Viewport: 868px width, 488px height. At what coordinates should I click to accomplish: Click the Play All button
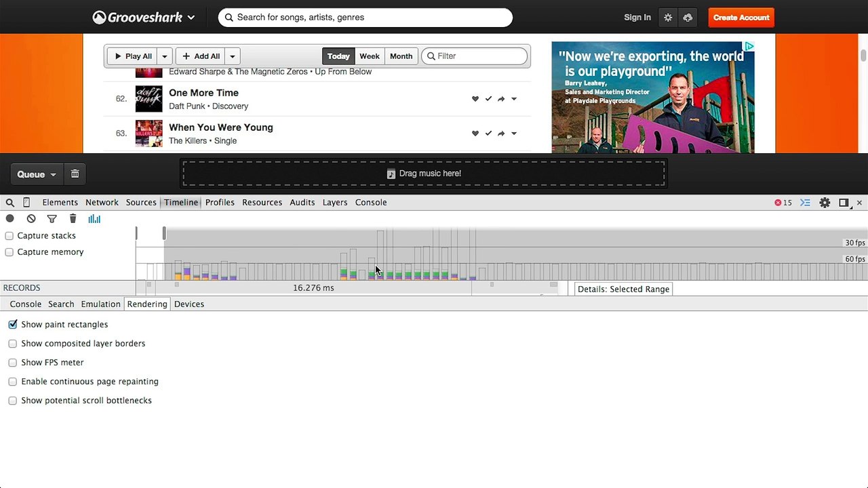[133, 56]
